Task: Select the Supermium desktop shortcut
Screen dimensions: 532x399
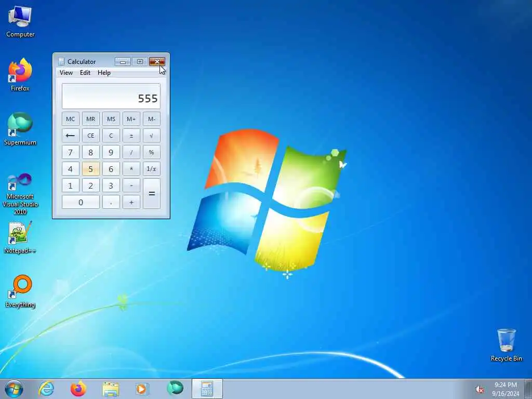Action: pos(20,129)
